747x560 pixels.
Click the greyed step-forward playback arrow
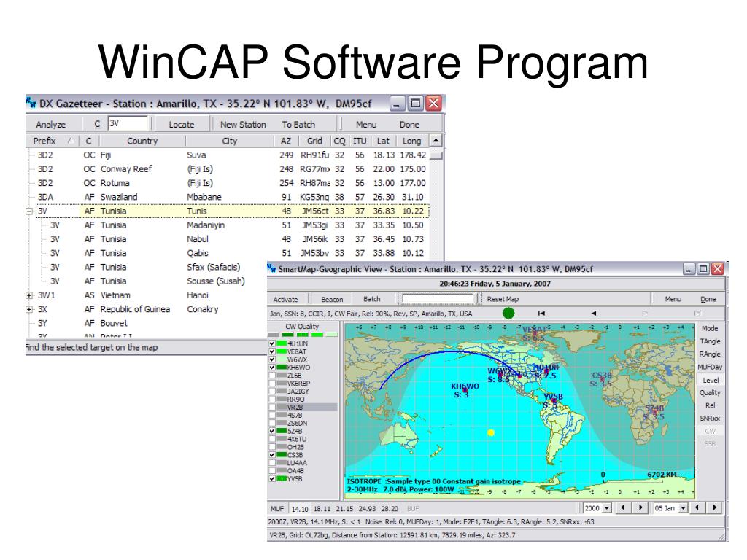(645, 314)
